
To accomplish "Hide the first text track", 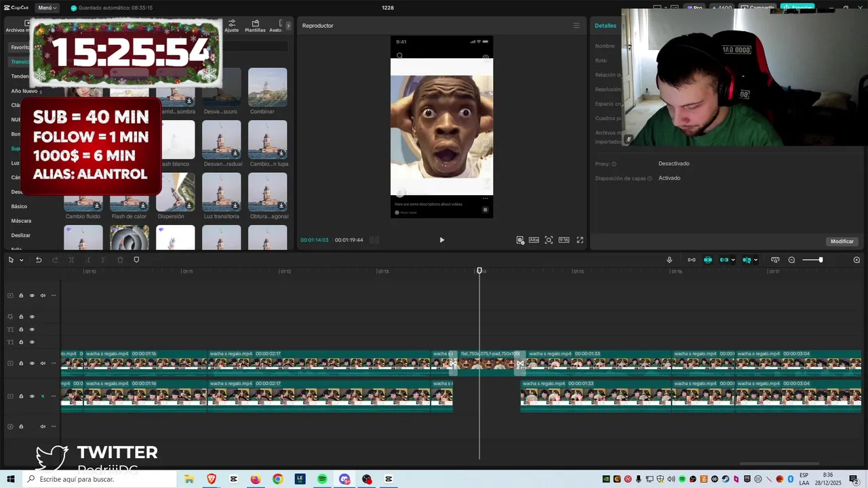I will (x=32, y=329).
